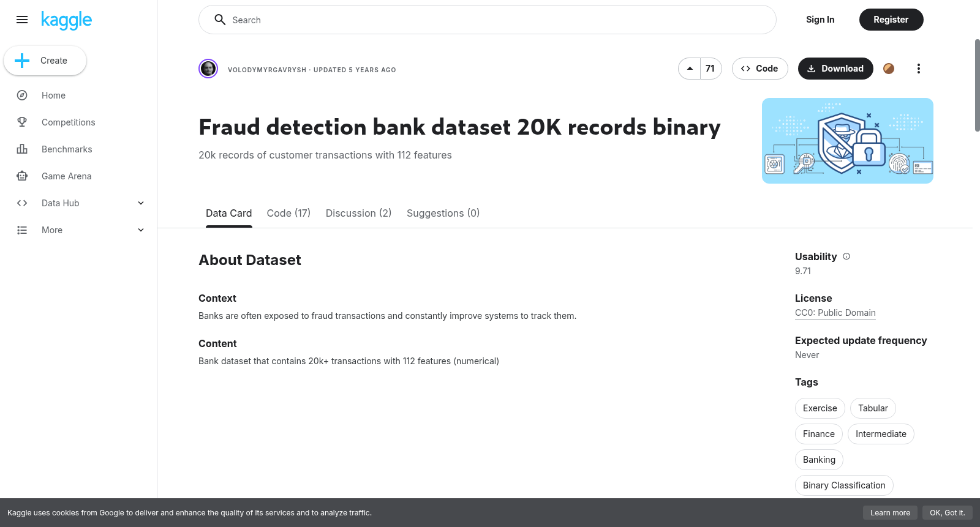Click the page vertical scrollbar
The image size is (980, 527).
(x=977, y=85)
